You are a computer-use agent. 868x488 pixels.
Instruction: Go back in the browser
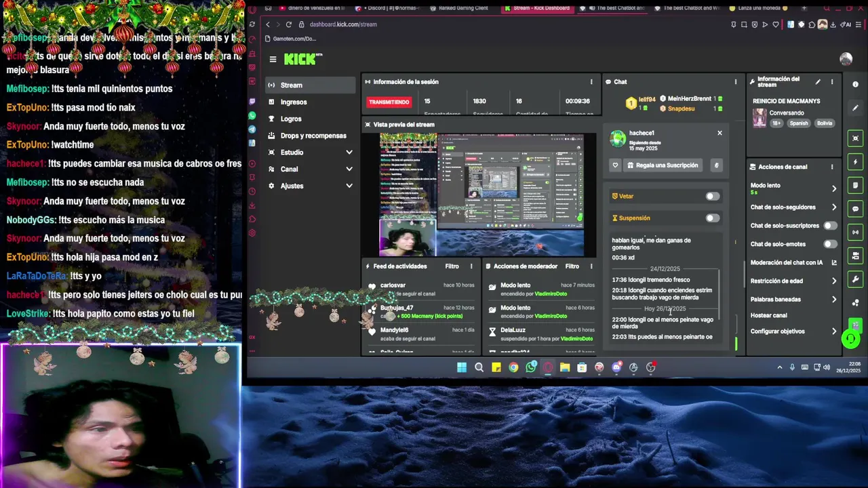(268, 24)
